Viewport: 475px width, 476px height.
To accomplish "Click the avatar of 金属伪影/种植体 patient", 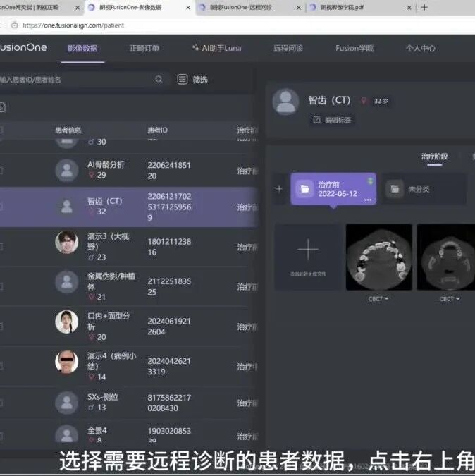I will tap(67, 282).
